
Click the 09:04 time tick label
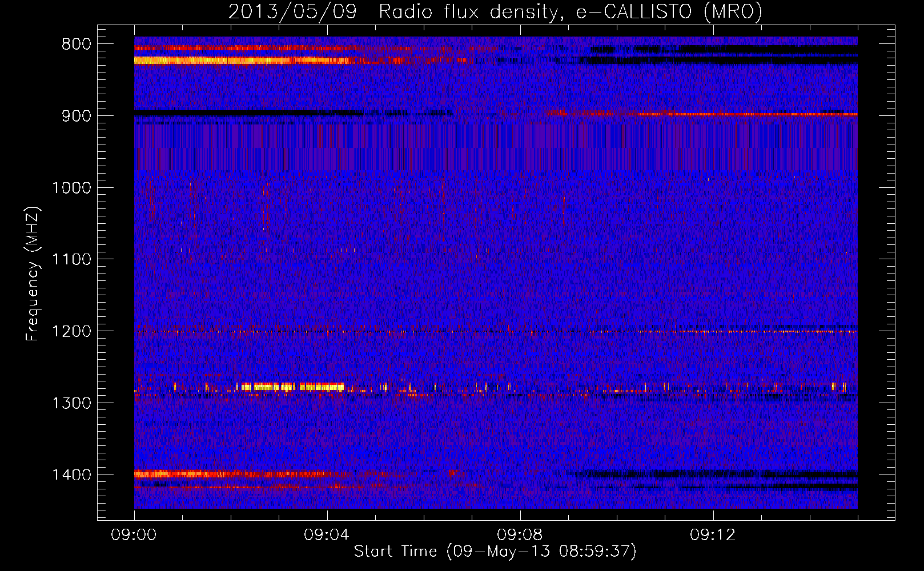327,535
